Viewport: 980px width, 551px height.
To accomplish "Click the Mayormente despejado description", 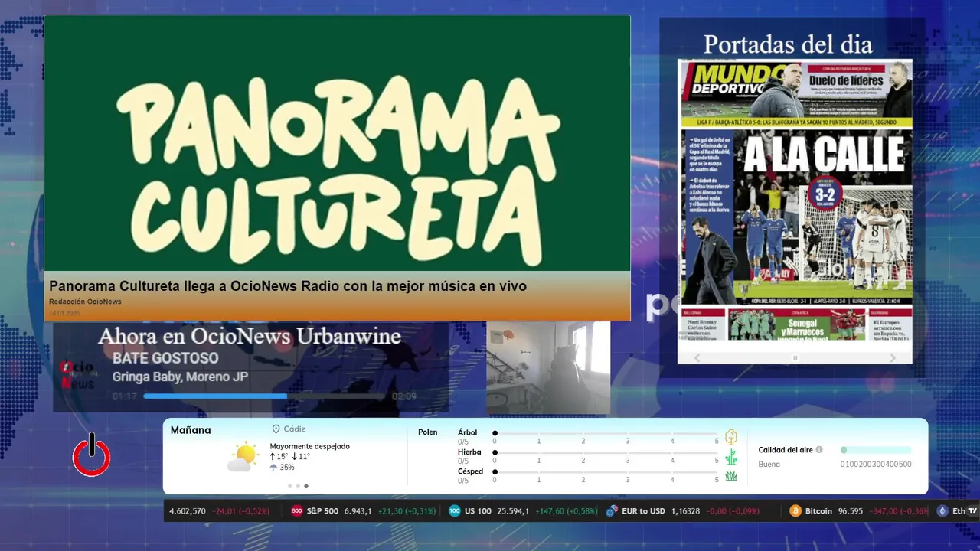I will pyautogui.click(x=309, y=446).
